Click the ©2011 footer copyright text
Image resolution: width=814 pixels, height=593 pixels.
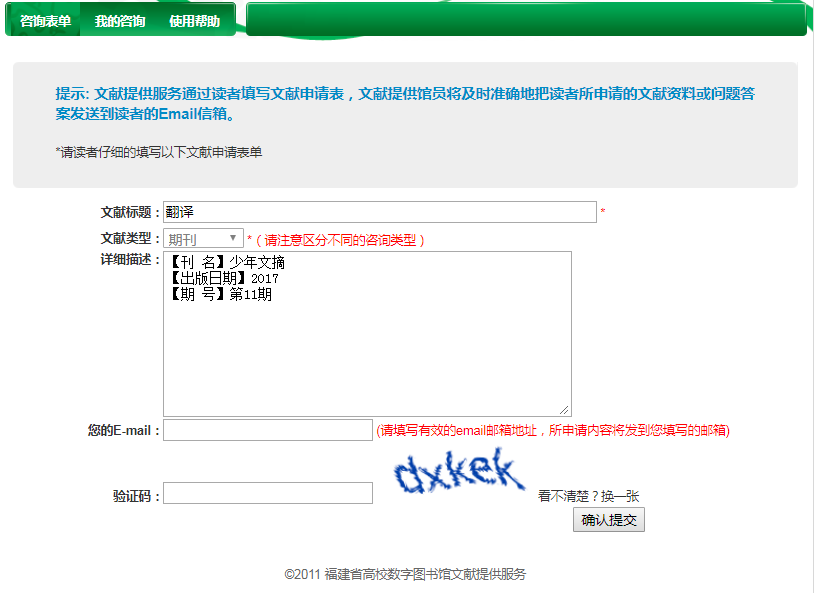405,574
